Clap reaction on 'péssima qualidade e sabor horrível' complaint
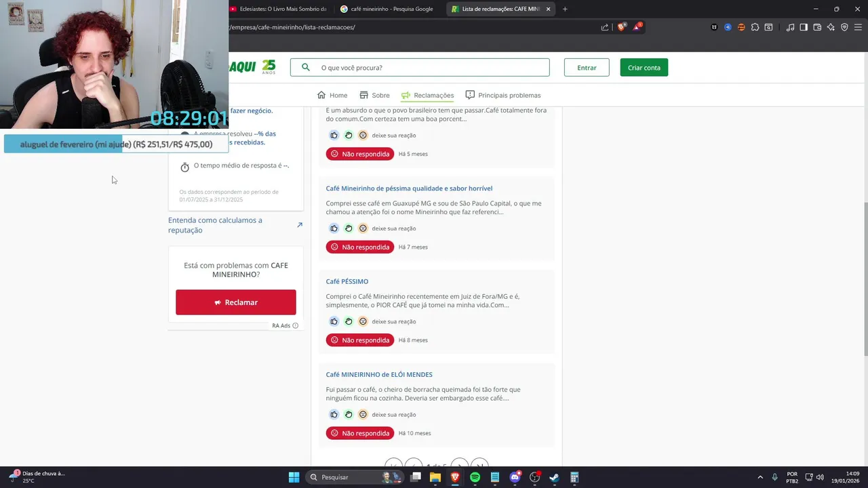 pos(349,228)
